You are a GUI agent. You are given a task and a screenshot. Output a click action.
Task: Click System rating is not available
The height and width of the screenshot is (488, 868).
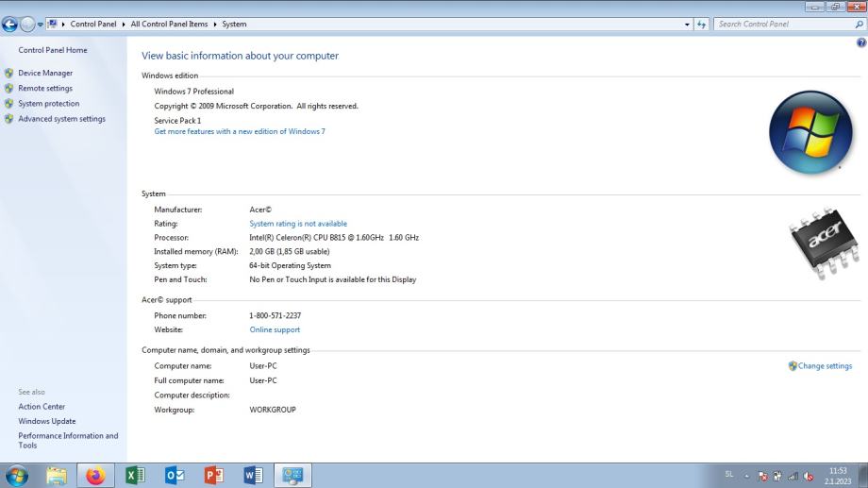click(298, 224)
